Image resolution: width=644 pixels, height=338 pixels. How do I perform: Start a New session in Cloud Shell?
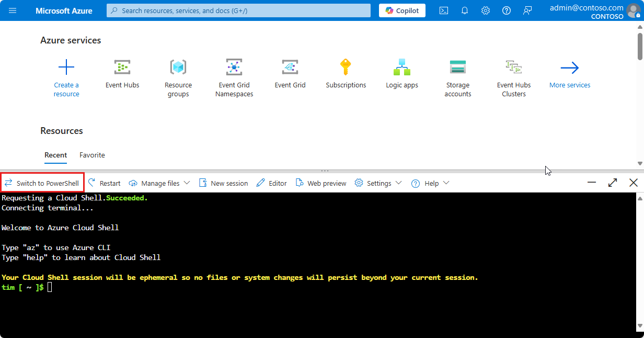tap(224, 183)
